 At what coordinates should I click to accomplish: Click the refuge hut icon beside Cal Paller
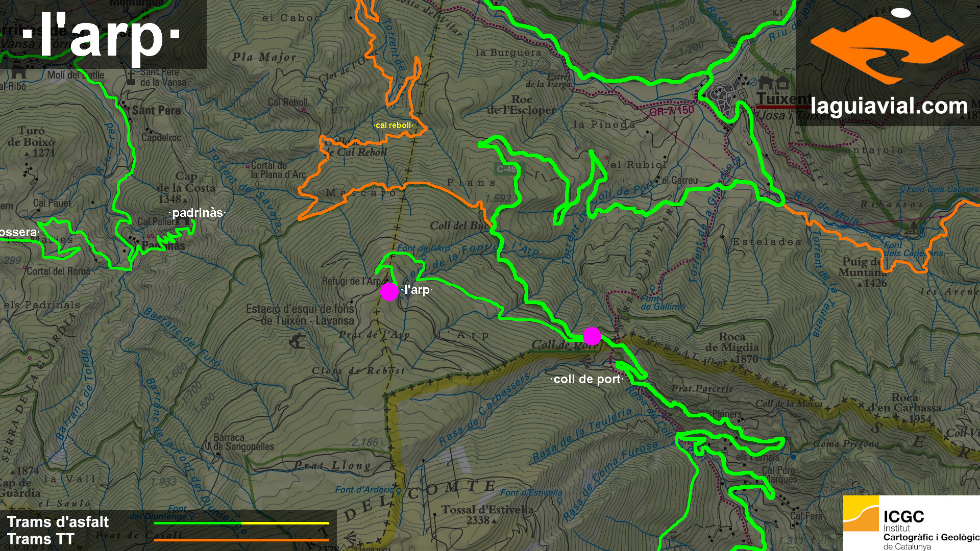pos(151,236)
